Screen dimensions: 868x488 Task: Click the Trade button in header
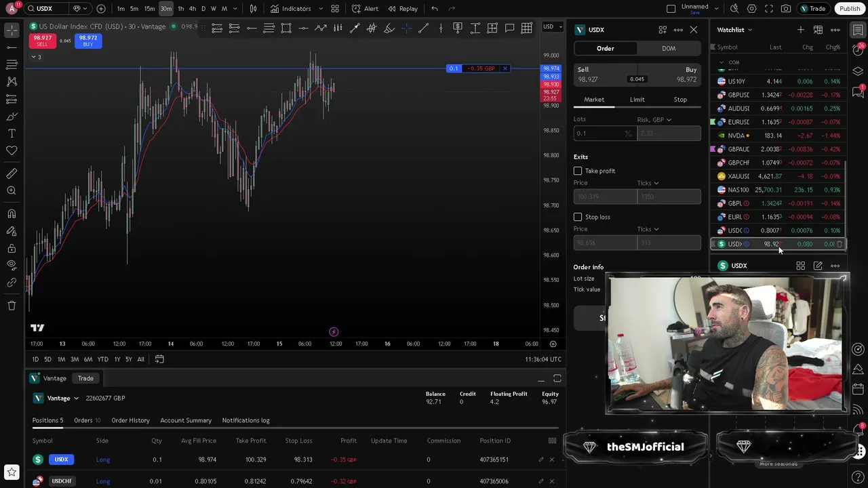coord(812,9)
